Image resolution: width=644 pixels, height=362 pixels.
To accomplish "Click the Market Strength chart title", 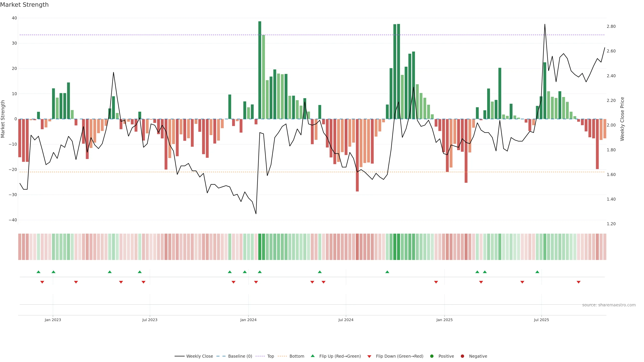I will pyautogui.click(x=24, y=5).
